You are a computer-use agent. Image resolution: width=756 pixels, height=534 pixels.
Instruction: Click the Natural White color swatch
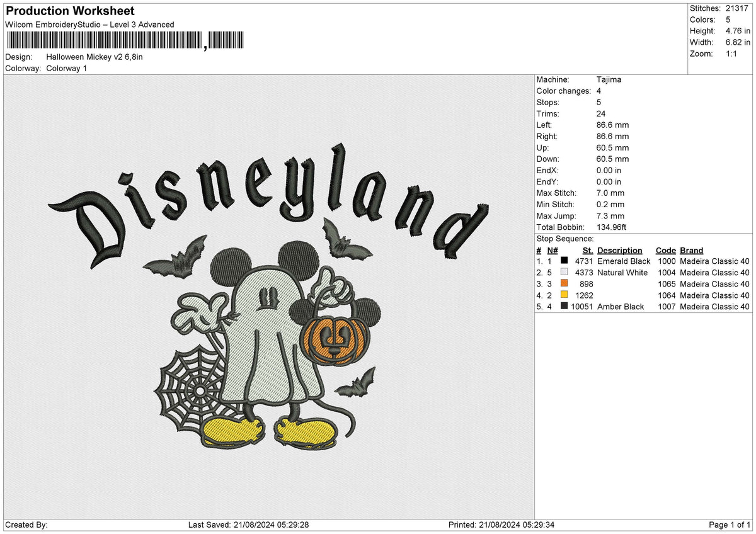point(564,273)
